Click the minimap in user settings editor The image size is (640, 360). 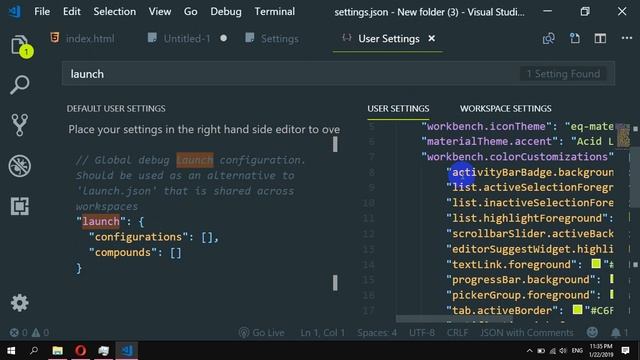622,137
